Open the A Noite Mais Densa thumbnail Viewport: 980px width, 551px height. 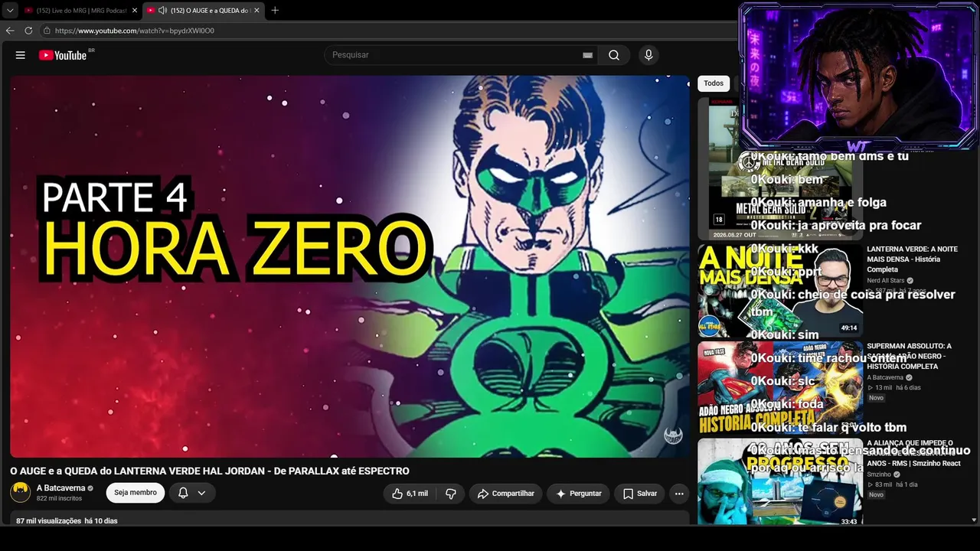pyautogui.click(x=780, y=291)
